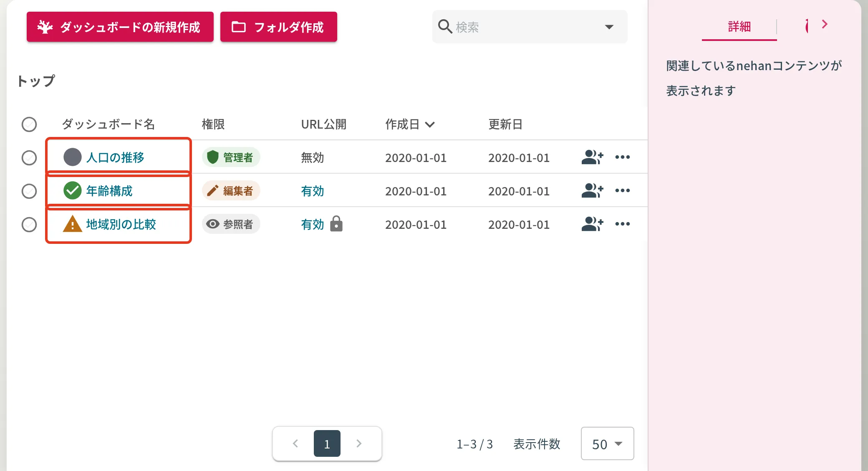
Task: Click the pencil 編集者 permission badge
Action: (231, 191)
